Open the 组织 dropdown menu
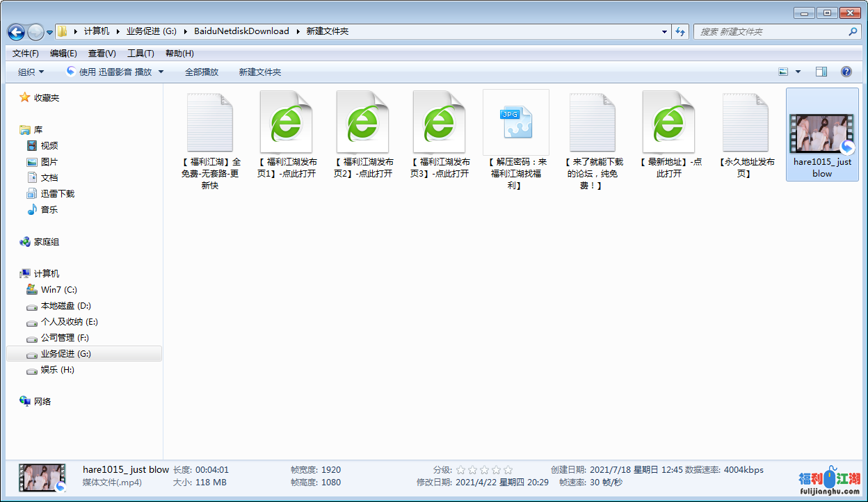This screenshot has width=868, height=502. click(31, 72)
